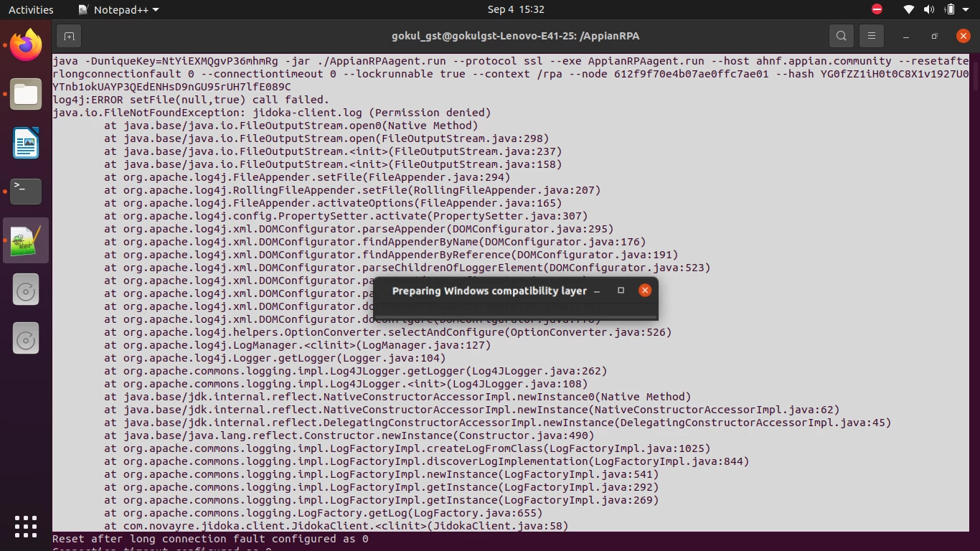Click the 'Log4JLogger.java:108' stack line
Viewport: 980px width, 551px height.
pyautogui.click(x=346, y=384)
